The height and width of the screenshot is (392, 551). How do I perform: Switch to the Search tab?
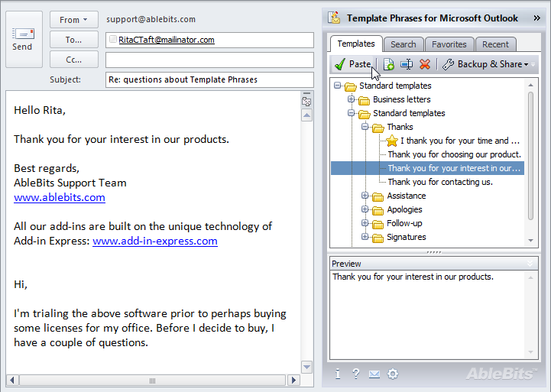point(403,44)
